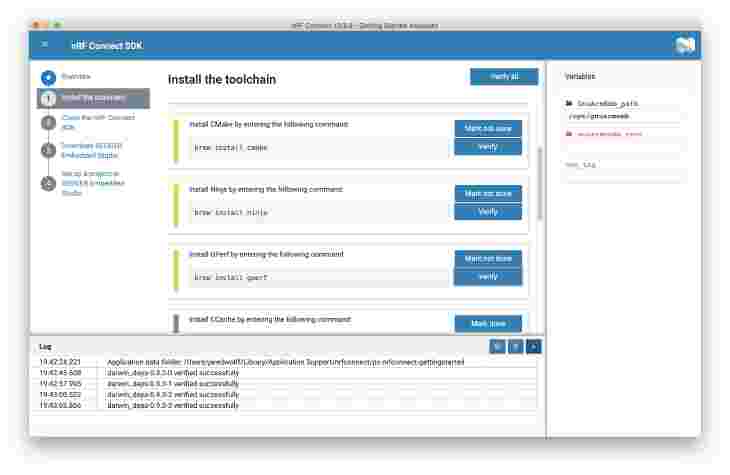Open the hamburger menu in the blue header

click(44, 44)
